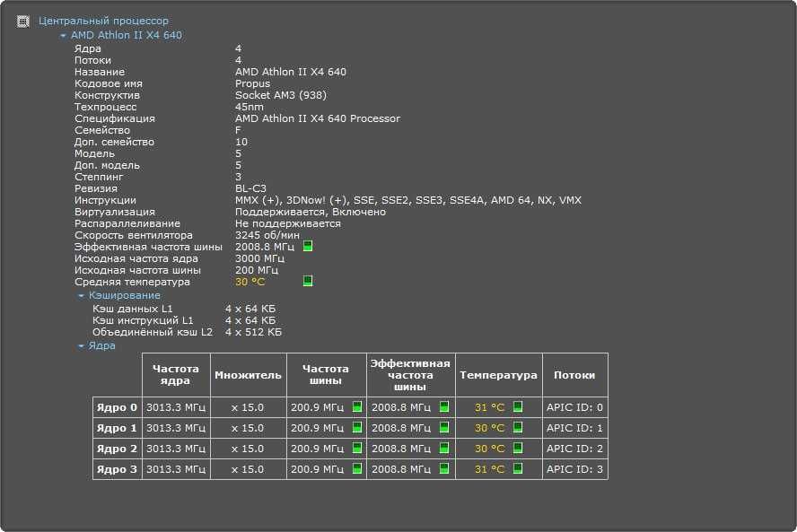Select the Propus code name value
The image size is (797, 532).
click(252, 83)
